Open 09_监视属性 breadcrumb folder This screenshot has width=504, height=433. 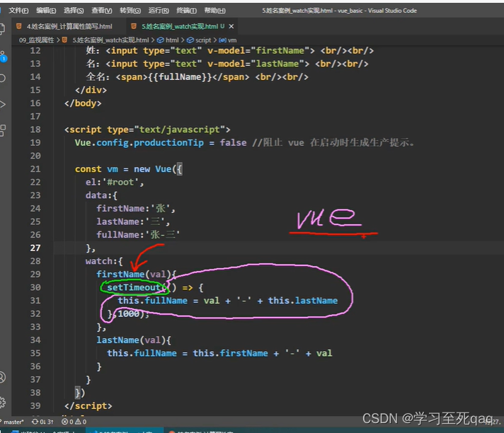click(36, 40)
